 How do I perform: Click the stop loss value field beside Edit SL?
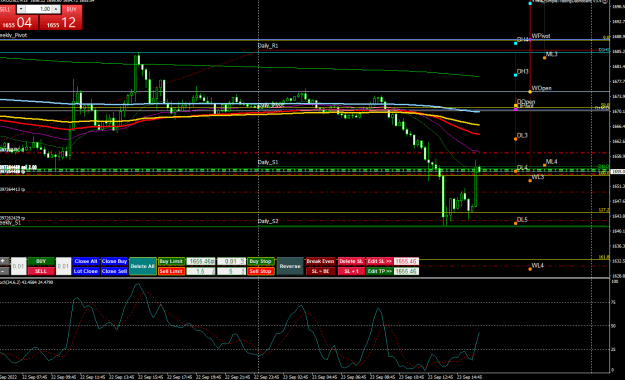click(406, 262)
